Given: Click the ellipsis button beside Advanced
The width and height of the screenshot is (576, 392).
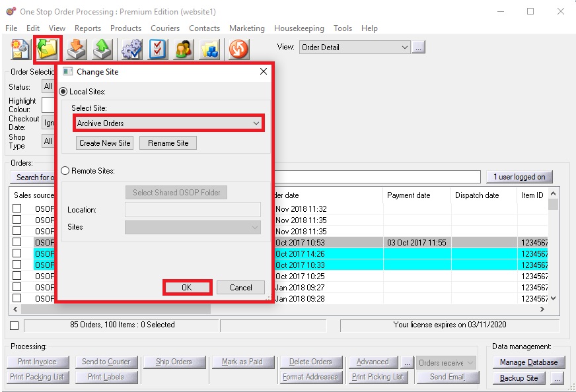Looking at the screenshot, I should pos(407,363).
